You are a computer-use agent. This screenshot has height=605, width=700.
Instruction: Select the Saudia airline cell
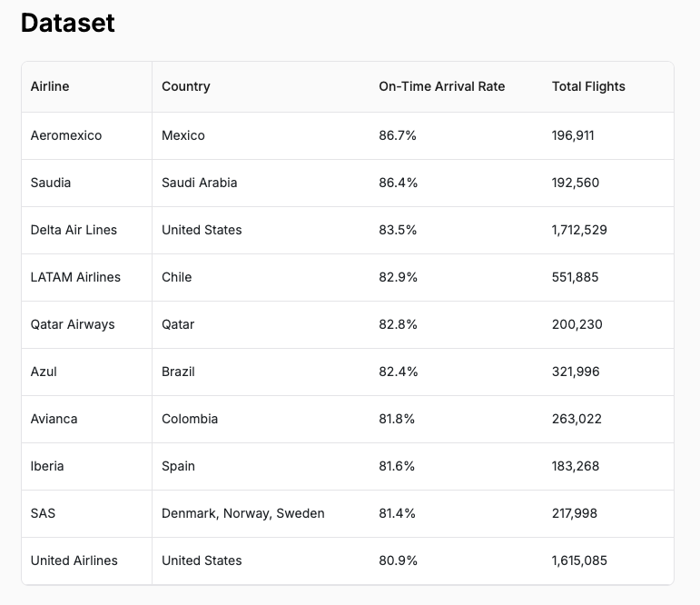coord(51,183)
